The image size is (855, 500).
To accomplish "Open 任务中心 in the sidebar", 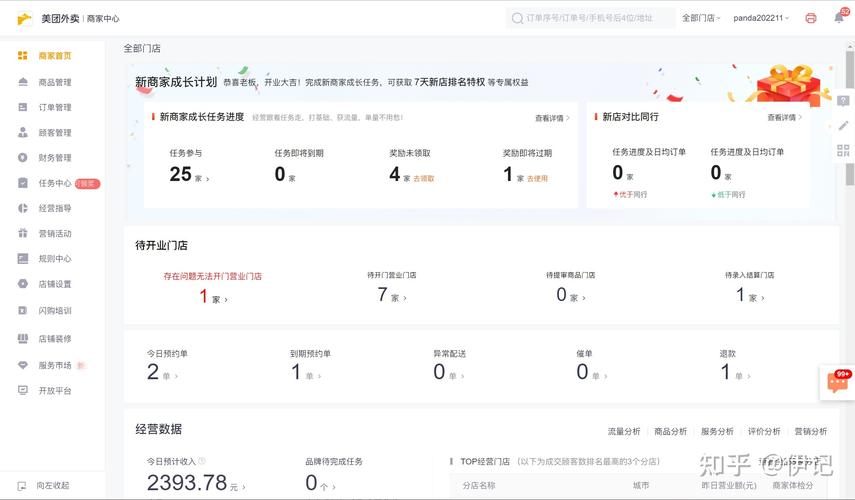I will click(55, 183).
